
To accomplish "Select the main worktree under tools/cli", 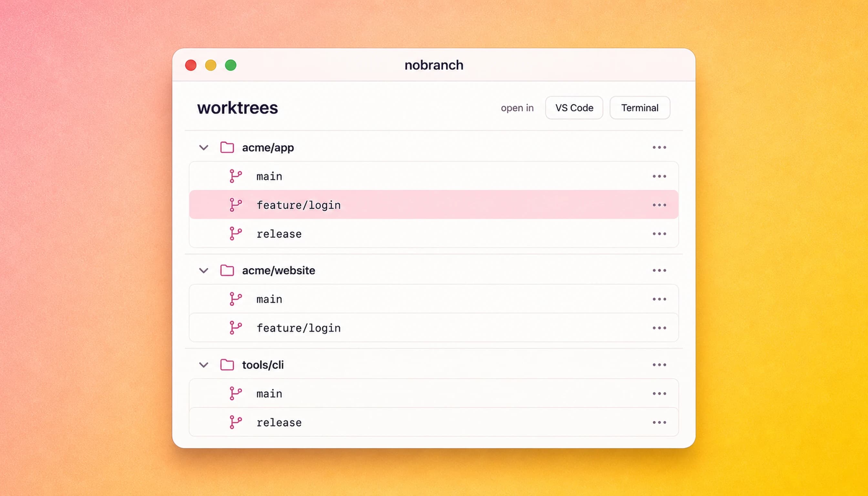I will (434, 393).
